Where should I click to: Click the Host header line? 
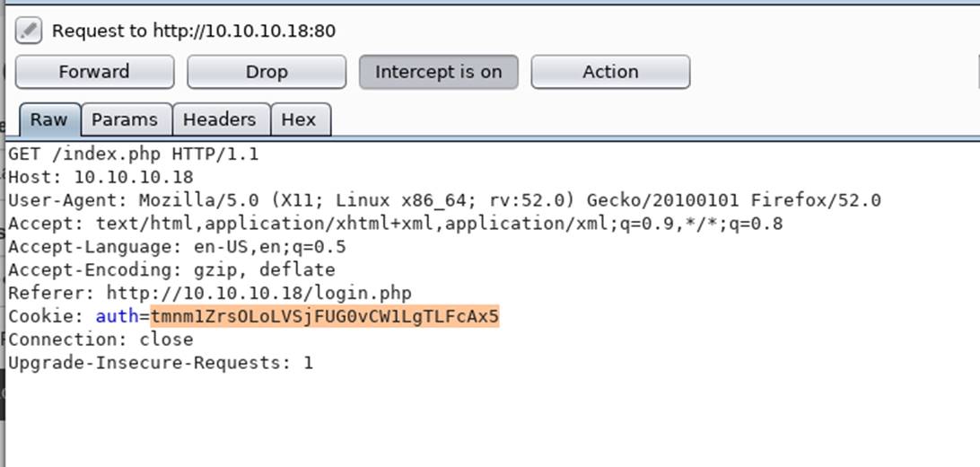101,178
